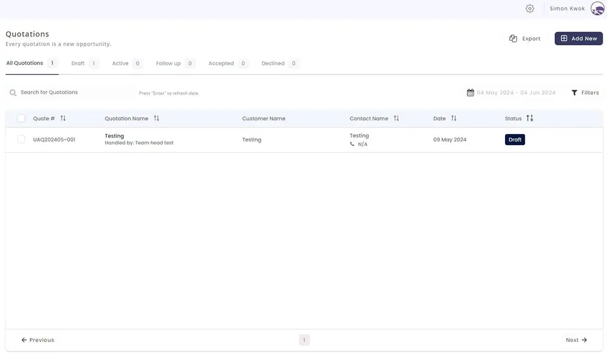The width and height of the screenshot is (607, 364).
Task: Click the calendar icon beside date range
Action: pyautogui.click(x=470, y=93)
